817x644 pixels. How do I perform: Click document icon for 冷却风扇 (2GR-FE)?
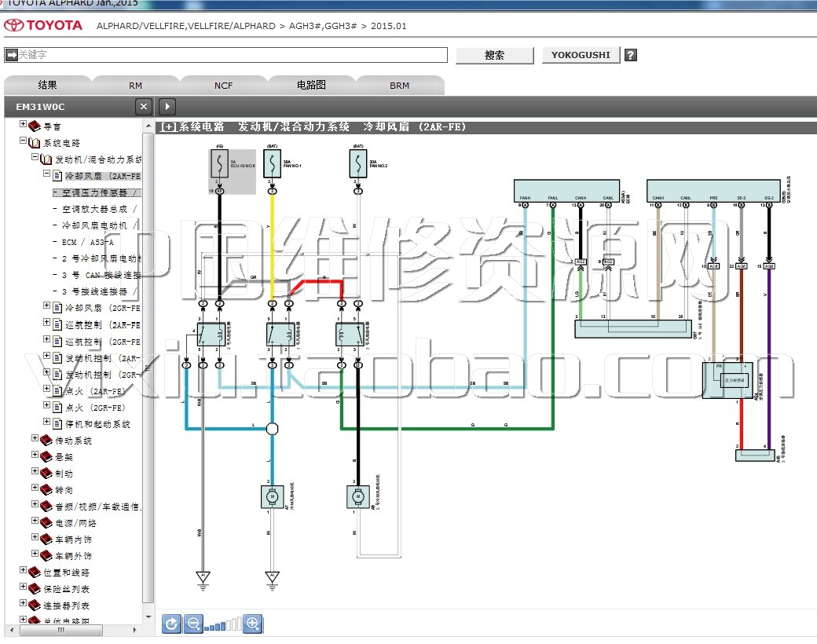click(x=58, y=308)
